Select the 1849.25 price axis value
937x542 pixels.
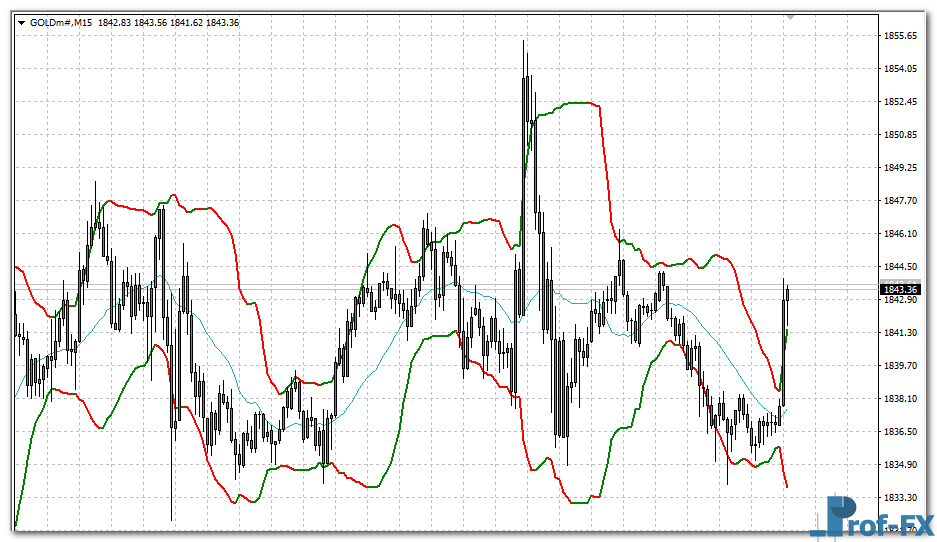tap(901, 168)
